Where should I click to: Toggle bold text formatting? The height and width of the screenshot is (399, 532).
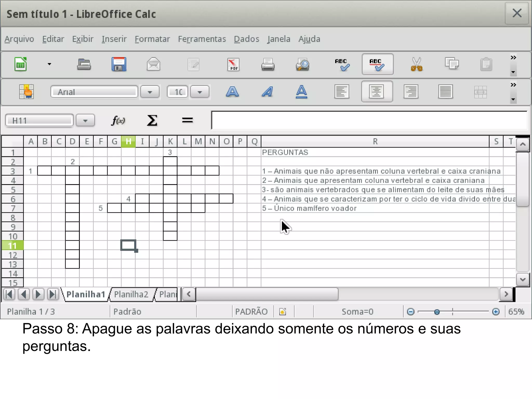(x=232, y=92)
